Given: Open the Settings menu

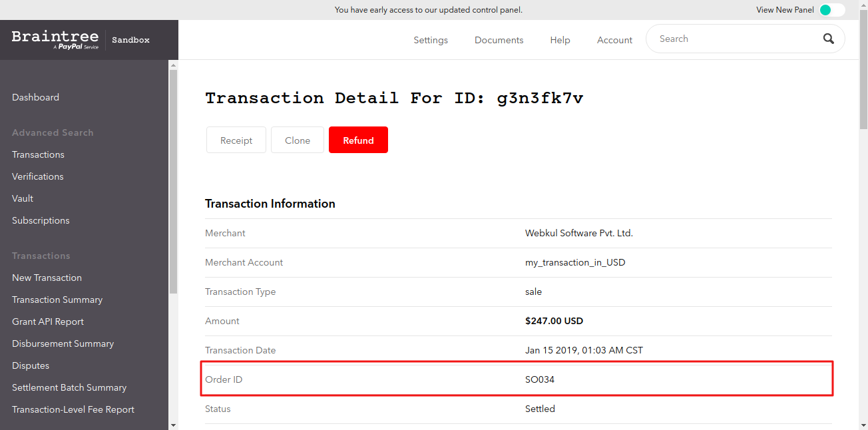Looking at the screenshot, I should point(431,40).
